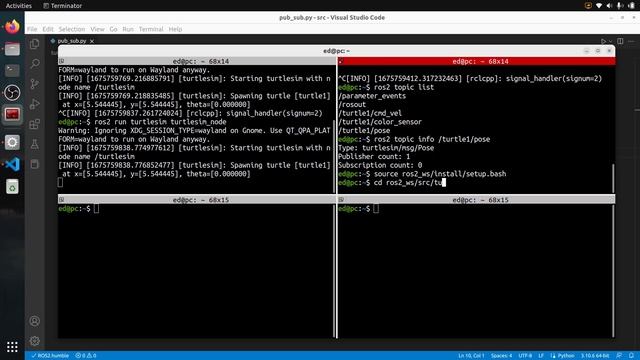Open the Accounts icon in VS Code activity bar
Screen dimensions: 640x360
(x=35, y=321)
